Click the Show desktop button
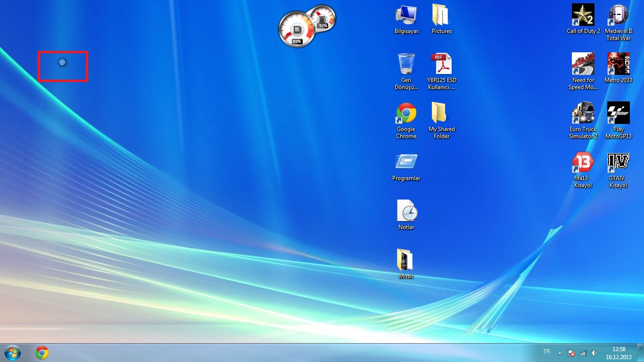The image size is (644, 362). tap(640, 353)
